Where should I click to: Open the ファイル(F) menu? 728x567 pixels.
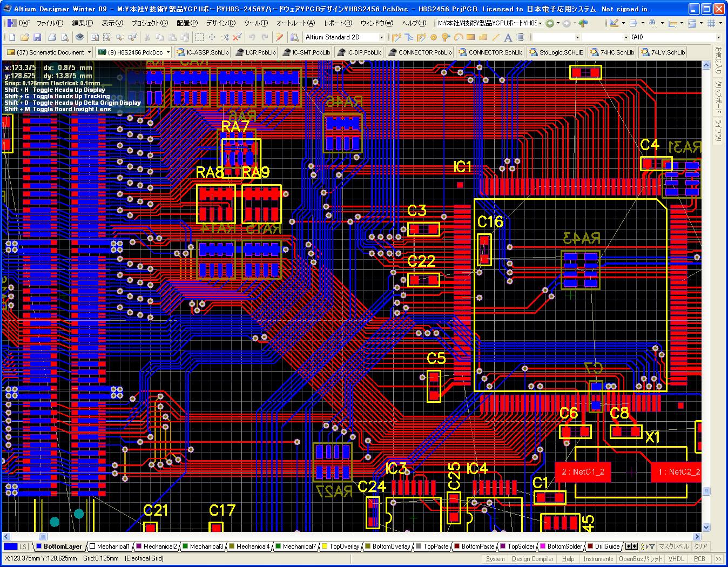tap(50, 23)
